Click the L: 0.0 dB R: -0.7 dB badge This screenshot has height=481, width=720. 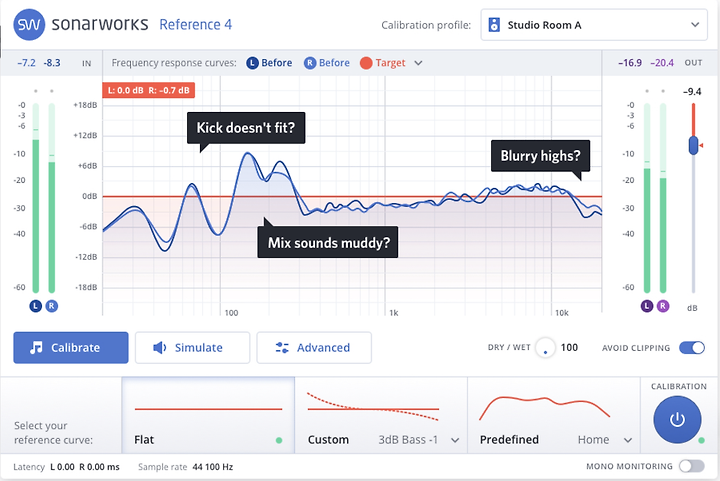(148, 90)
